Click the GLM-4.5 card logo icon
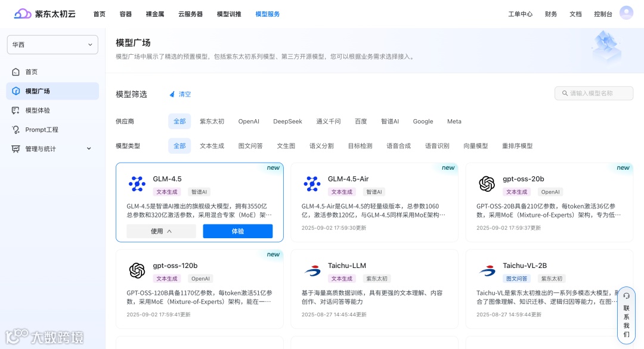Image resolution: width=644 pixels, height=349 pixels. [x=137, y=183]
